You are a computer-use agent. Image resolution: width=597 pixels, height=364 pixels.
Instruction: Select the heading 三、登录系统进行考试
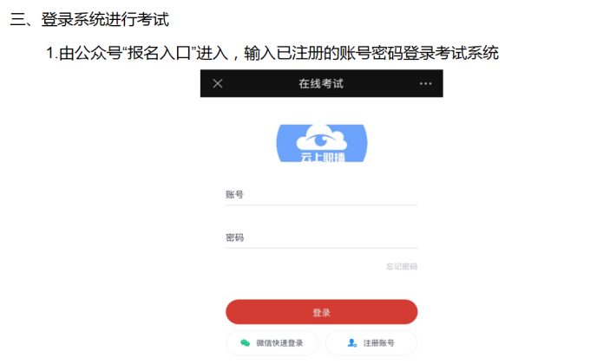[x=89, y=19]
